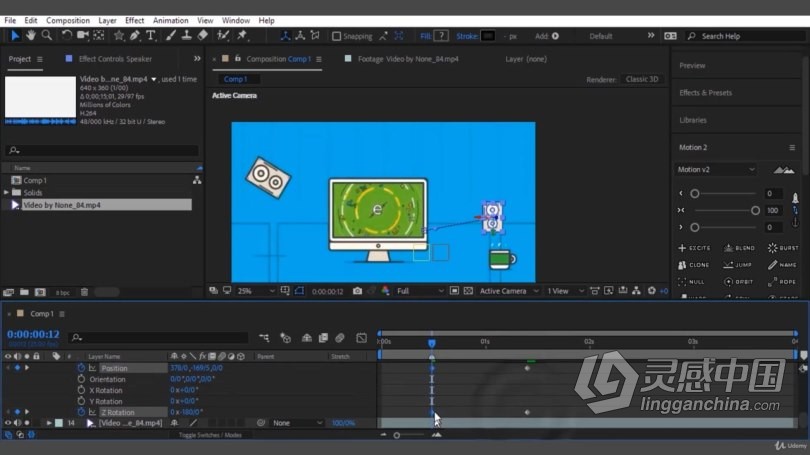Select the Type tool

[151, 35]
